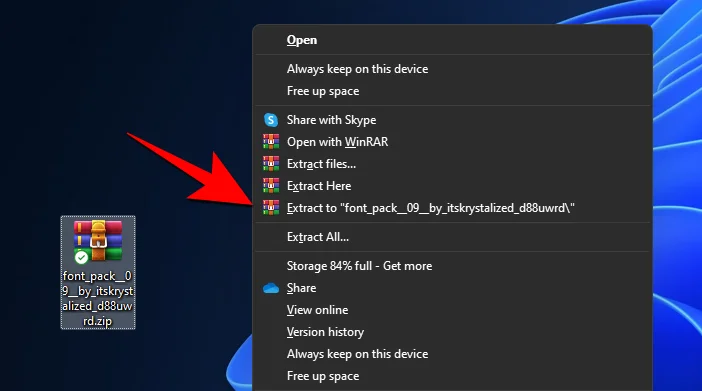
Task: Click the WinRAR icon beside Extract Here
Action: pos(271,186)
